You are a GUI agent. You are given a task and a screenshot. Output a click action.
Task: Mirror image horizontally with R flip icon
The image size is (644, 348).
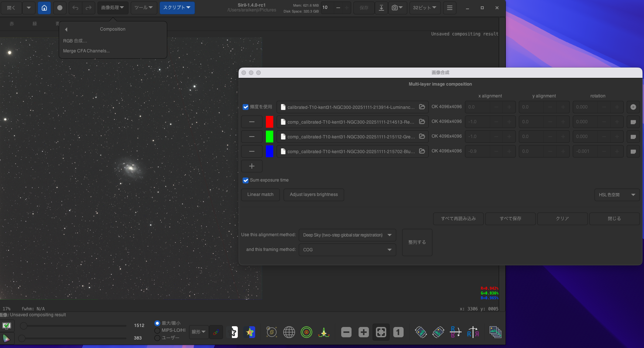(473, 332)
